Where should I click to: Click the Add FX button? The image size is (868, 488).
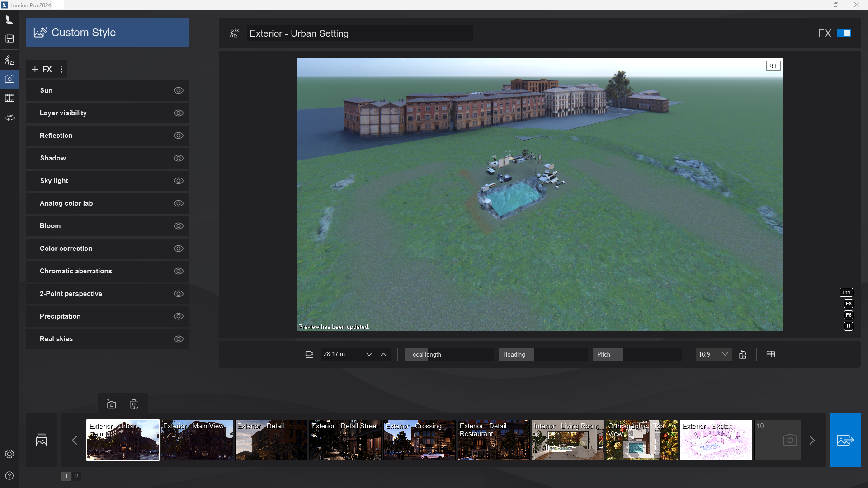coord(42,69)
